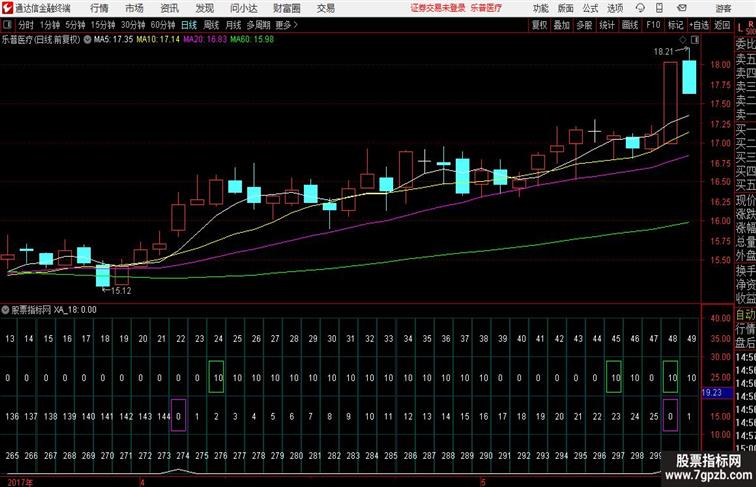Image resolution: width=756 pixels, height=487 pixels.
Task: Click the 统计 statistics button
Action: (x=607, y=25)
